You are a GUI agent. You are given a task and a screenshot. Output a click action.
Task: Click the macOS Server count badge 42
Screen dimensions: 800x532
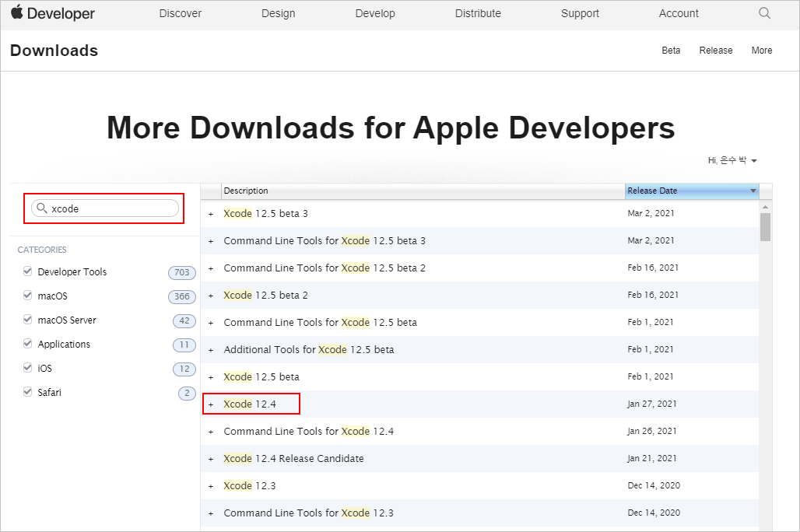click(x=184, y=320)
